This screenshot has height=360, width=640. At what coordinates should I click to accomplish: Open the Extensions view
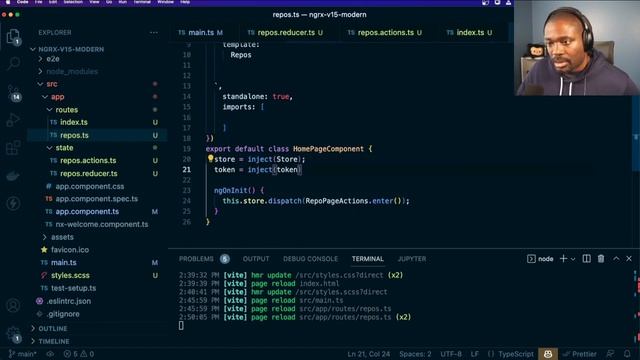coord(13,148)
